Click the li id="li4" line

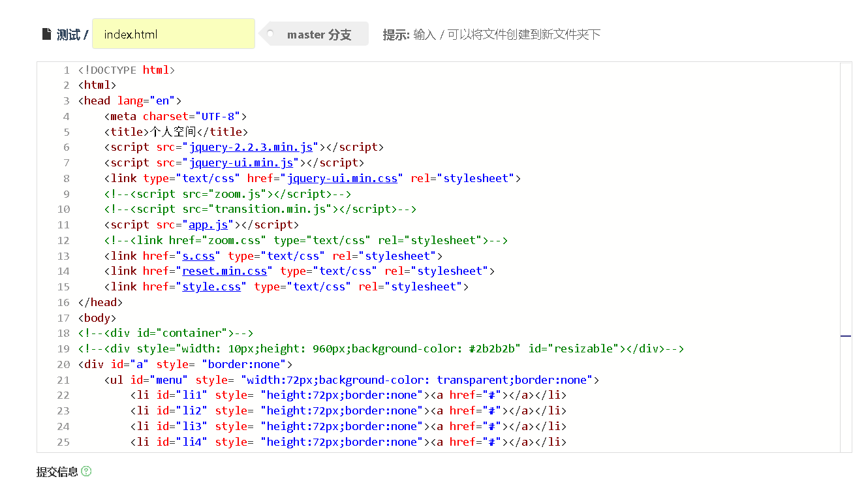tap(349, 442)
